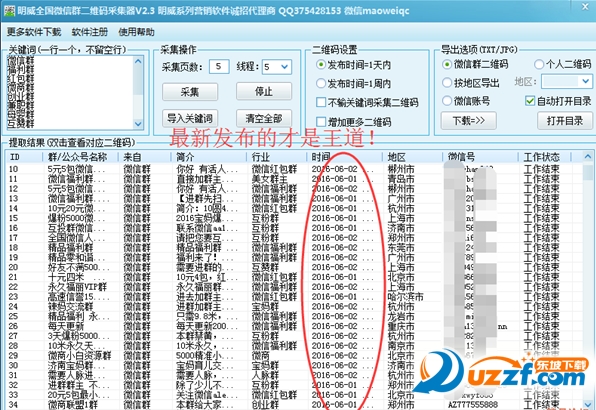Viewport: 596px width, 410px height.
Task: Click 青岛市 region cell
Action: point(401,179)
